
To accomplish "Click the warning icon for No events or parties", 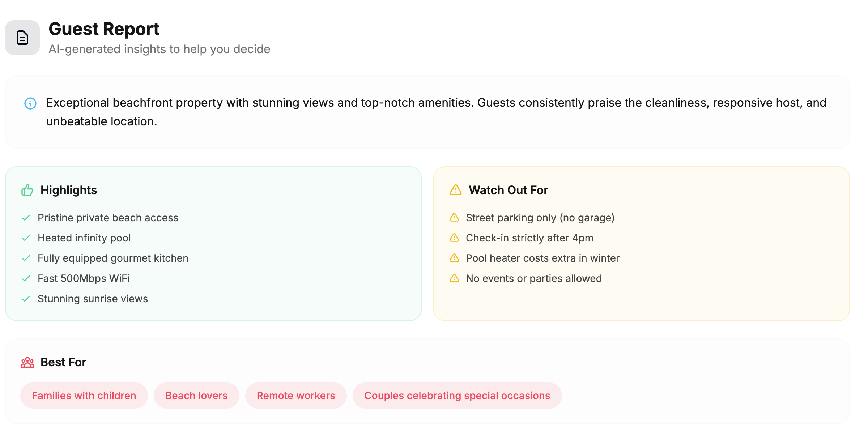I will 454,278.
